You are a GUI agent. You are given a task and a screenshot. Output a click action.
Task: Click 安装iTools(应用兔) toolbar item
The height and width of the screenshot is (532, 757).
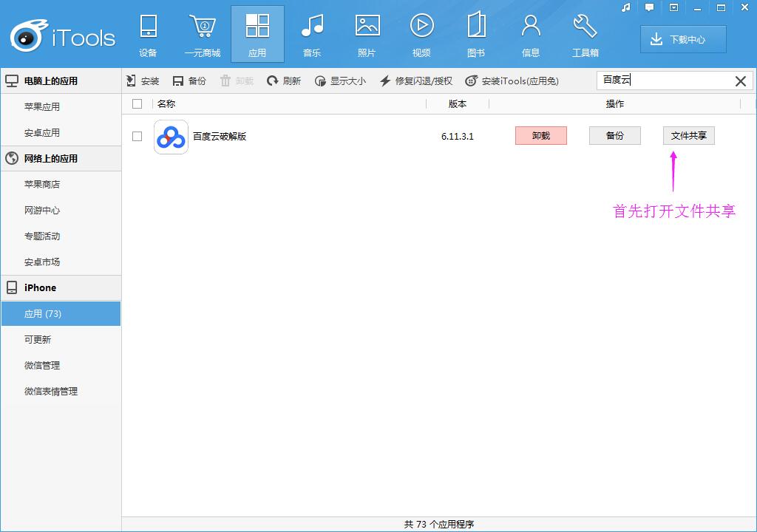[x=512, y=81]
